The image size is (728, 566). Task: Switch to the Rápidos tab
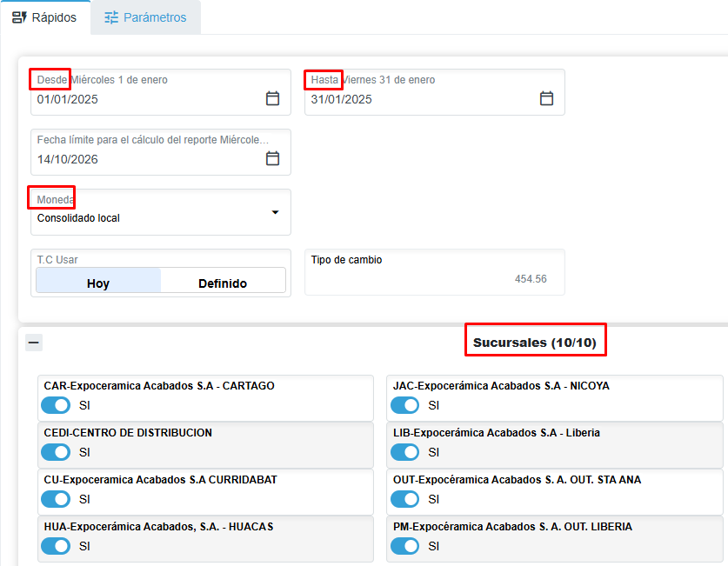[x=45, y=17]
